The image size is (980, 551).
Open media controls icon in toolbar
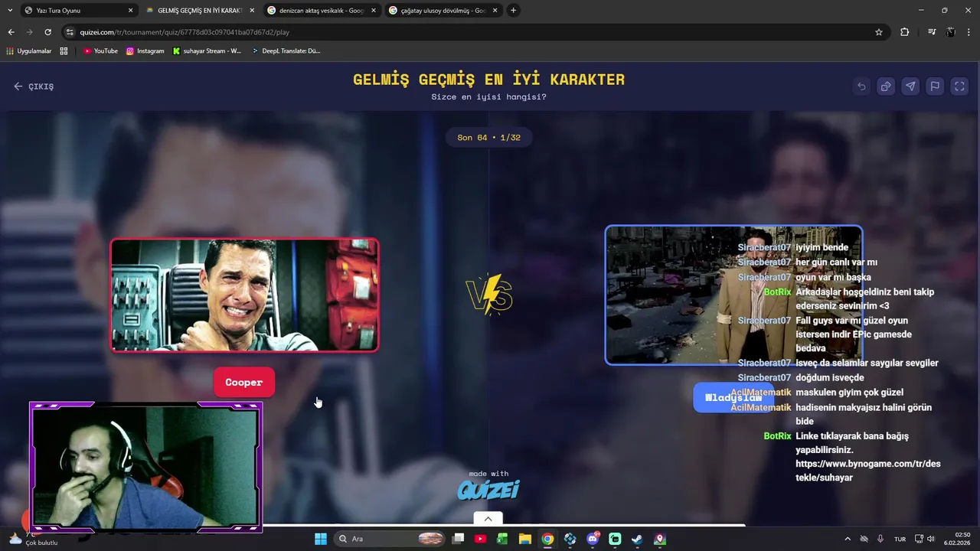(931, 32)
